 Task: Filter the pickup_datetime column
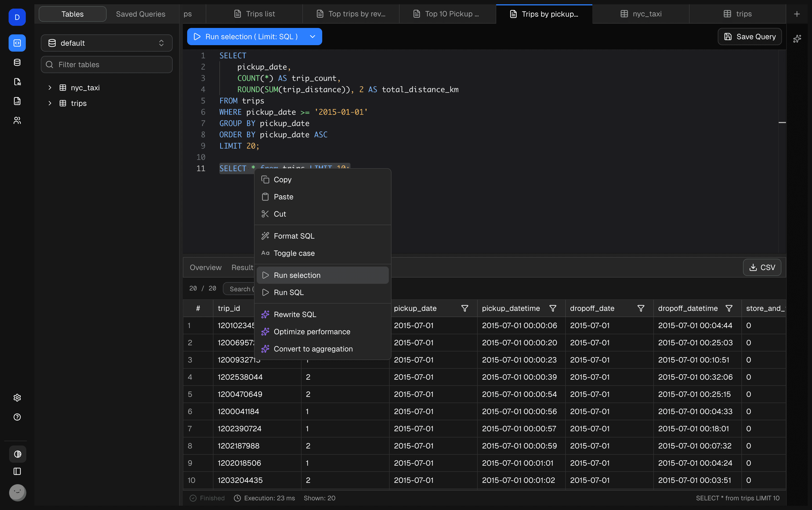click(553, 308)
